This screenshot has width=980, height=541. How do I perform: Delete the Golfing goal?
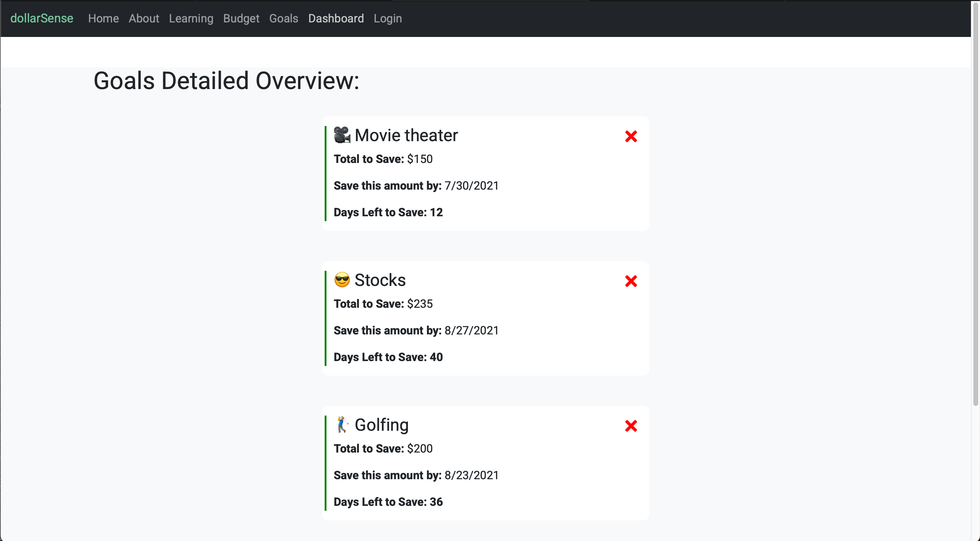tap(631, 426)
